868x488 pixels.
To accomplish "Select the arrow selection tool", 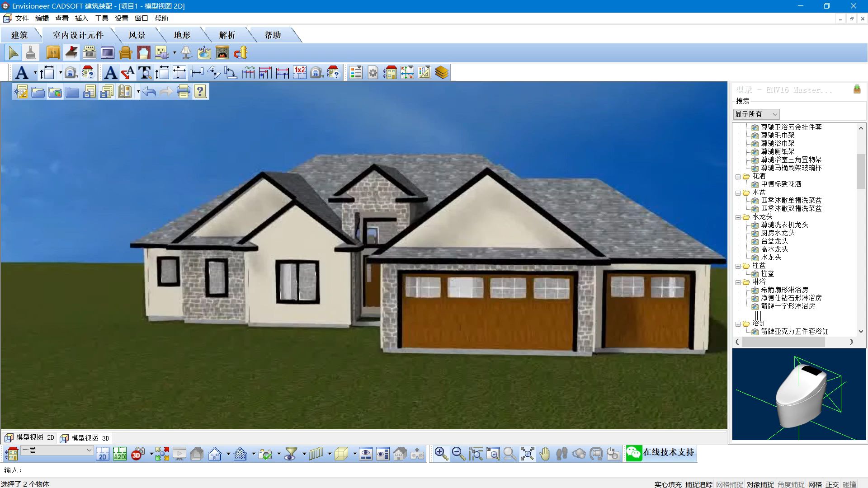I will [x=13, y=53].
